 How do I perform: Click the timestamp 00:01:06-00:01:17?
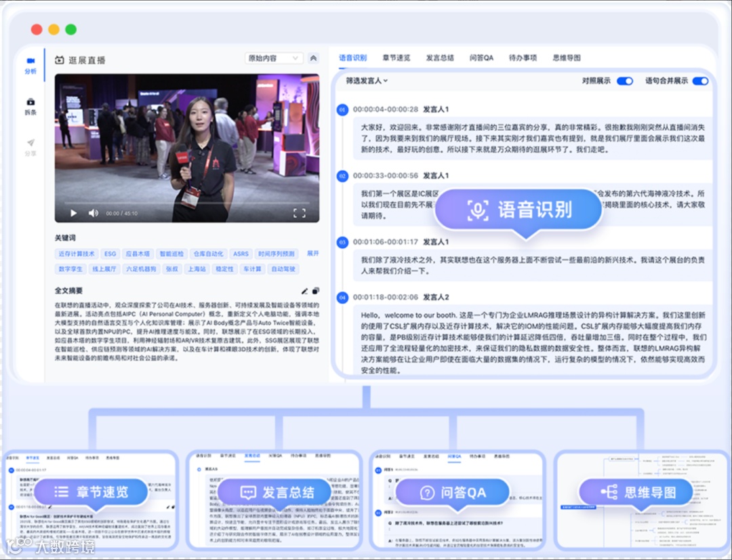point(386,242)
